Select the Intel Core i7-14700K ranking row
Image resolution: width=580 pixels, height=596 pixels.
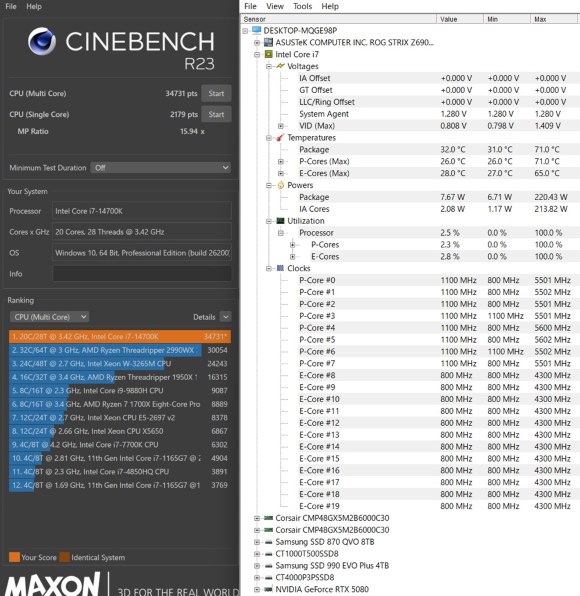pyautogui.click(x=120, y=336)
